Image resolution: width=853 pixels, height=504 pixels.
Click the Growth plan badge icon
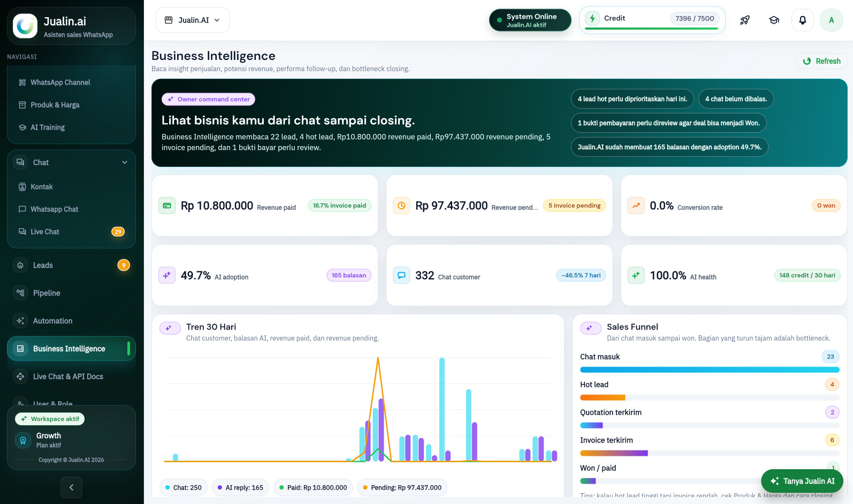coord(23,440)
